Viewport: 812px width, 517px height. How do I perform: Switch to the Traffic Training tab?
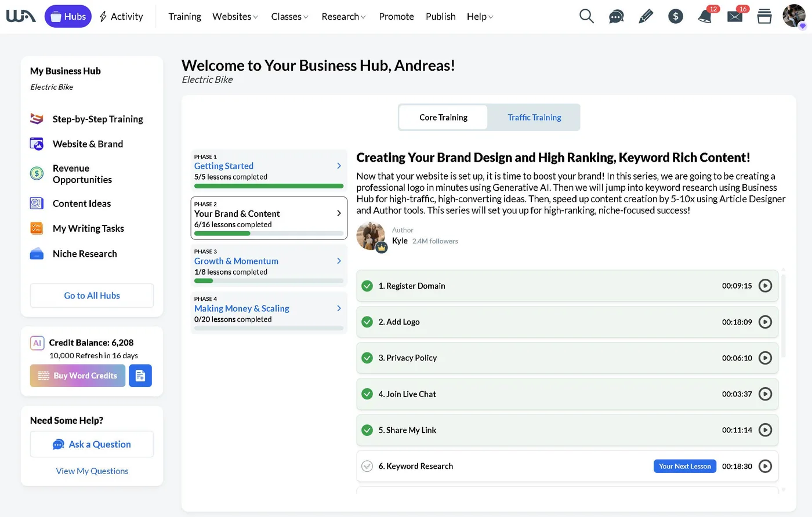click(x=534, y=117)
